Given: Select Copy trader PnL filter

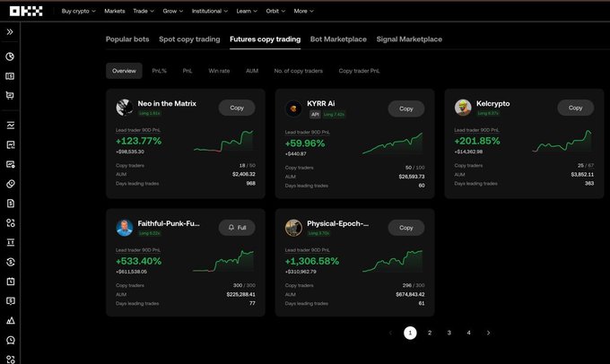Looking at the screenshot, I should 359,71.
